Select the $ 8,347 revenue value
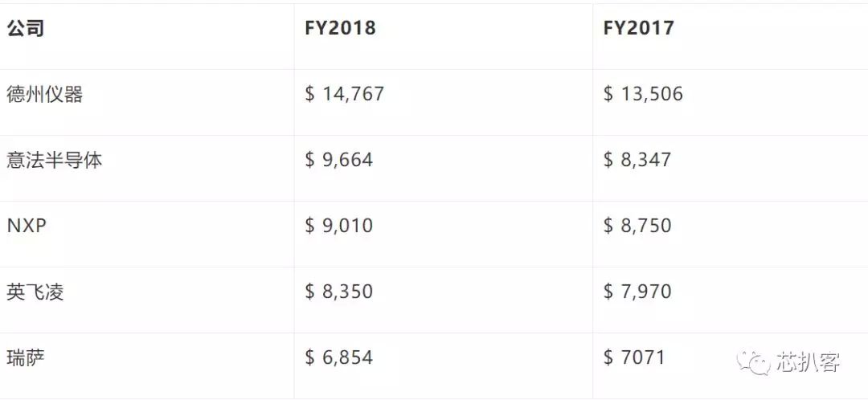The image size is (868, 400). coord(637,160)
